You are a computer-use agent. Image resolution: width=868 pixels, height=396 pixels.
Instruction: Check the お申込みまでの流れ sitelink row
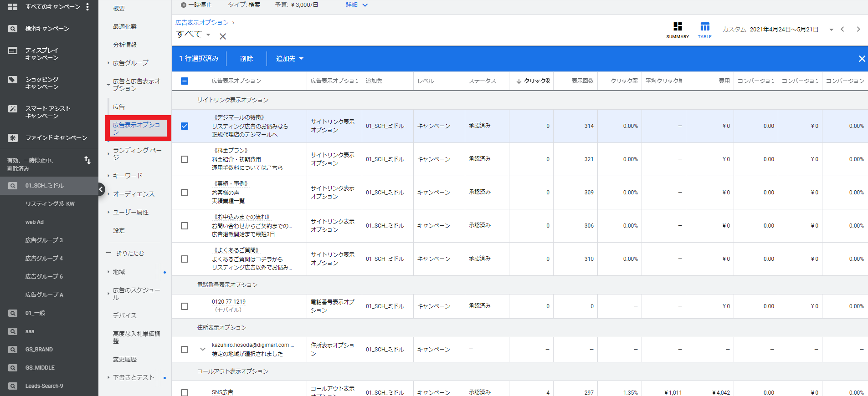[x=185, y=226]
